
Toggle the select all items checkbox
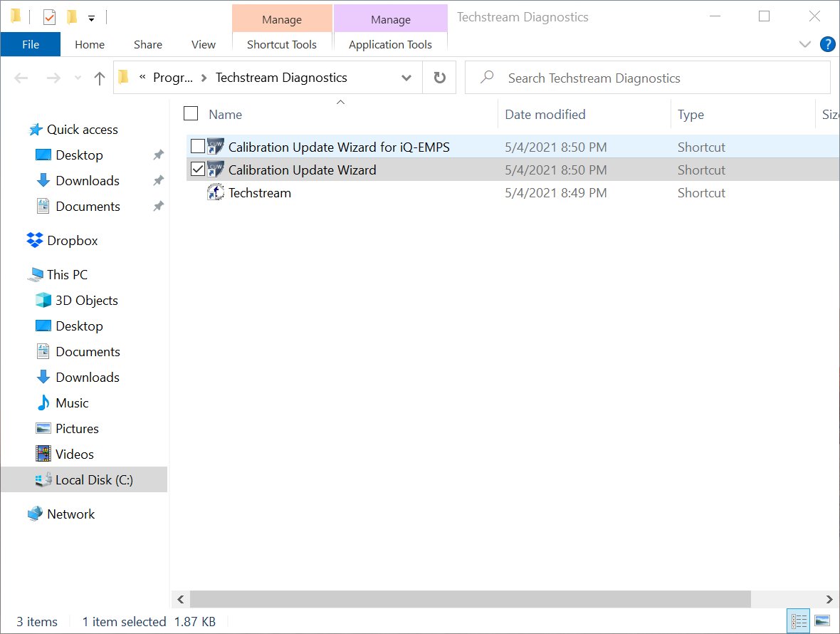(x=191, y=113)
